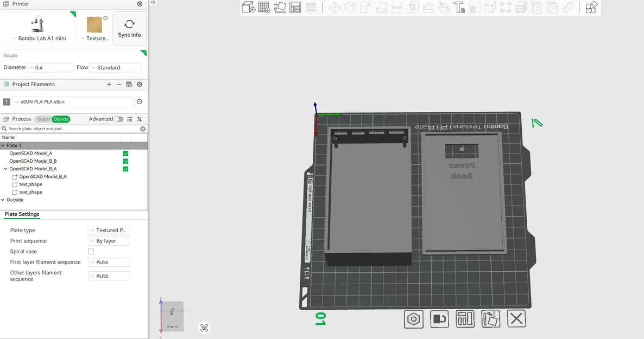Select the Cut tool icon
Screen dimensions: 644x339
click(397, 8)
